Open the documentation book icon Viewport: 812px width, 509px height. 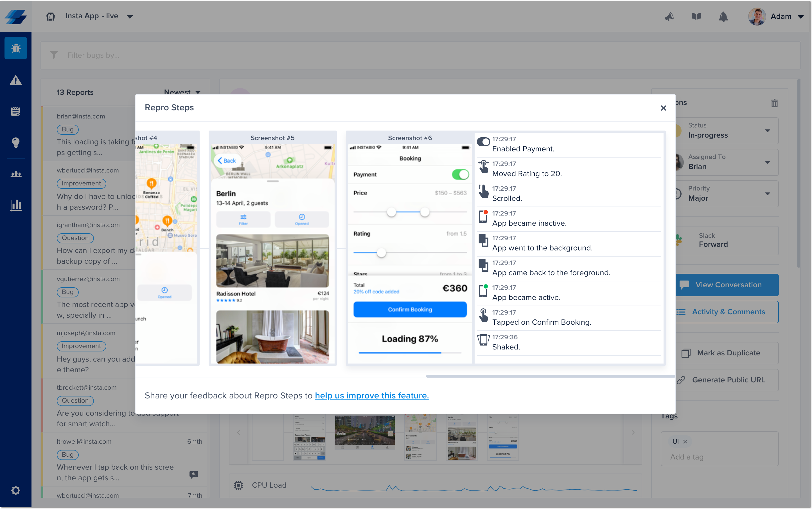696,17
